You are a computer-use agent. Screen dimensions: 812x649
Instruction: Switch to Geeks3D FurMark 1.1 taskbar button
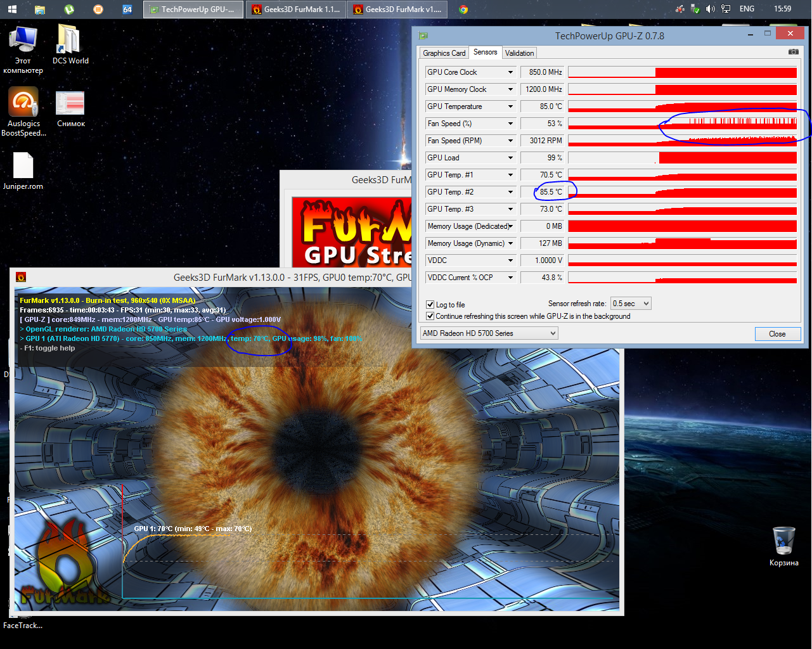296,10
